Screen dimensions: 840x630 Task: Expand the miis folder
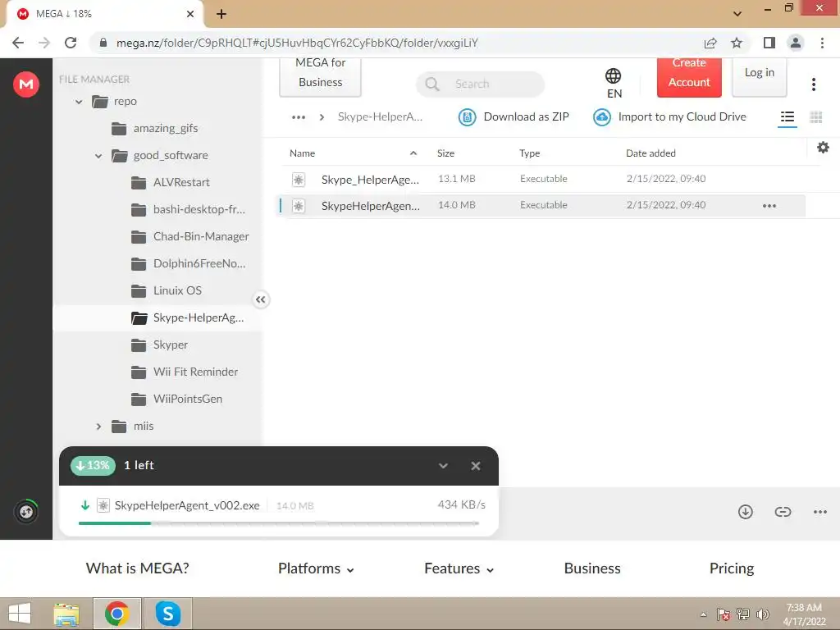[x=98, y=427]
